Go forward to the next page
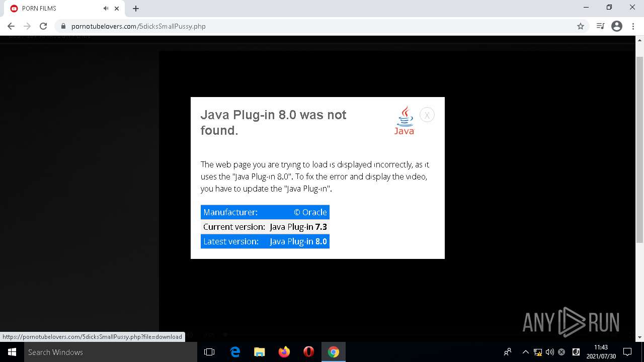Image resolution: width=644 pixels, height=362 pixels. pos(27,26)
